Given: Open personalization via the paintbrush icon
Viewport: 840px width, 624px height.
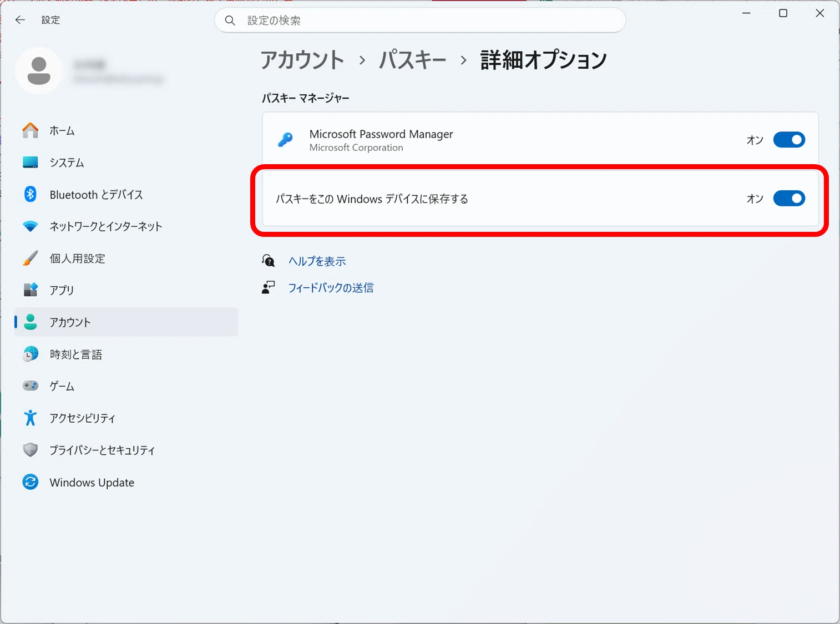Looking at the screenshot, I should click(31, 258).
